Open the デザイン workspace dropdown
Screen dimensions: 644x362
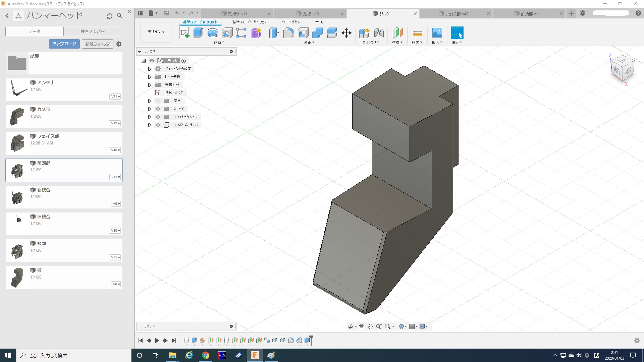[x=156, y=32]
